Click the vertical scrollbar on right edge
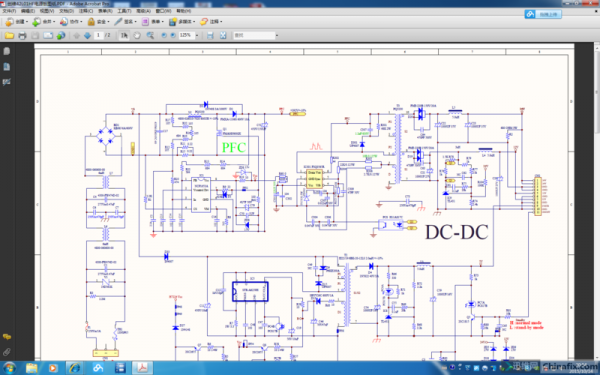 (x=597, y=201)
